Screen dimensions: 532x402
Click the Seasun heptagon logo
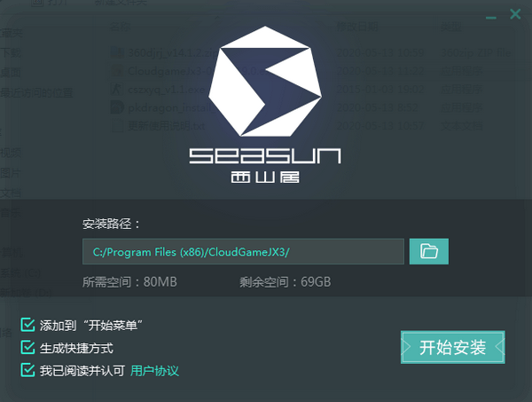[x=265, y=82]
